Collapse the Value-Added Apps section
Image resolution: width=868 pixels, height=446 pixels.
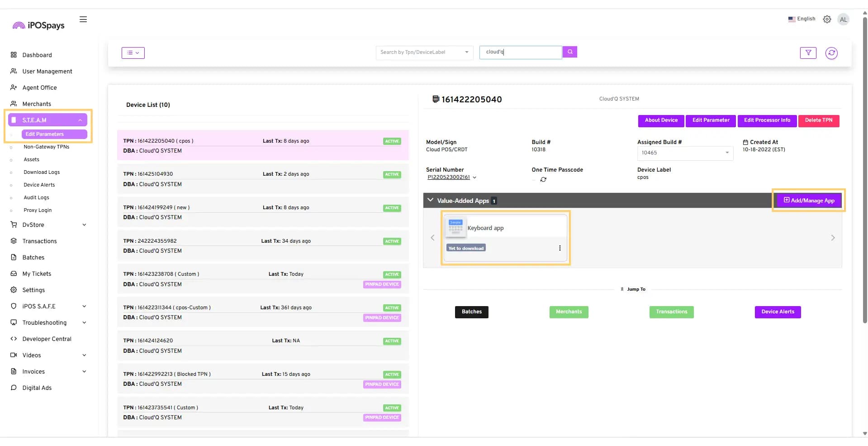point(430,200)
